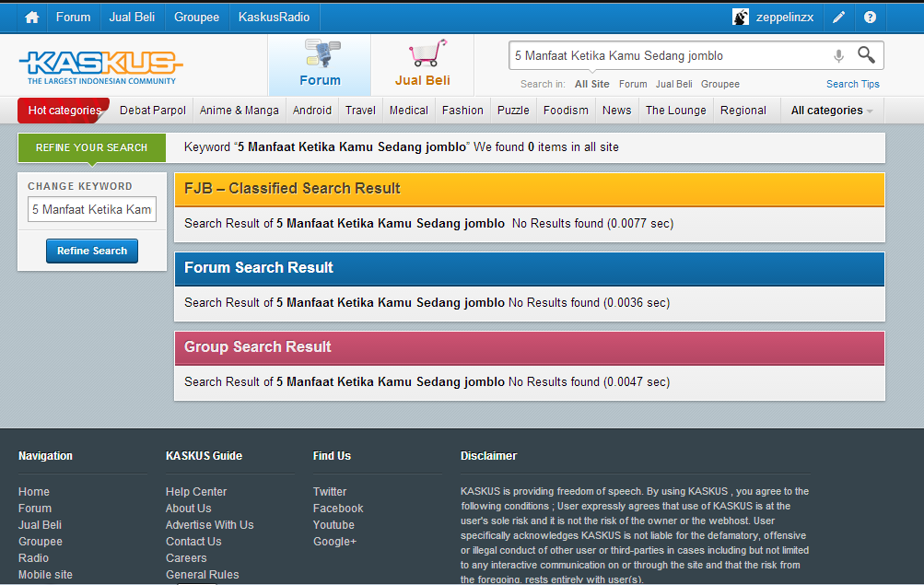Open the Youtube link in Find Us
The image size is (924, 585).
[333, 524]
